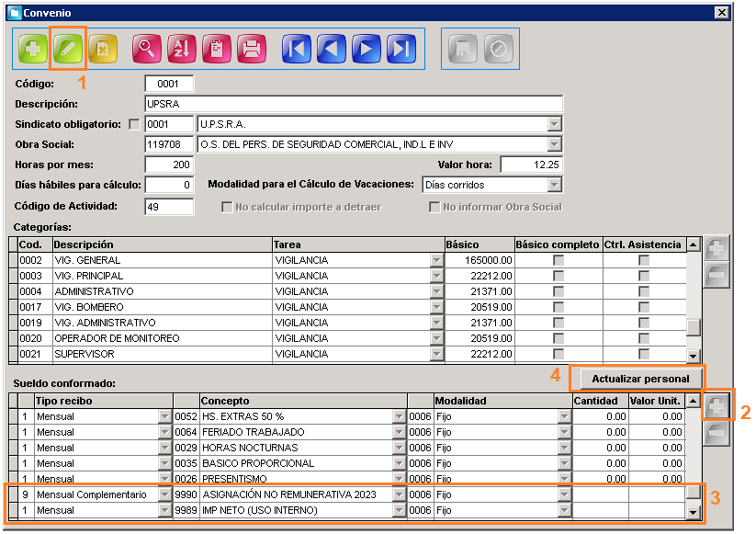
Task: Open Modalidad dropdown for HORAS NOCTURNAS row
Action: pyautogui.click(x=564, y=448)
